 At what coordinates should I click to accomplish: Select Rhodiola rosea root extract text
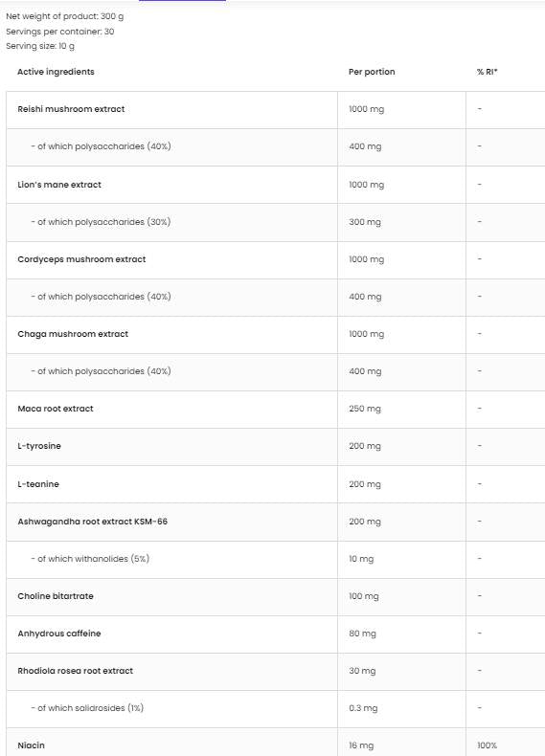pyautogui.click(x=76, y=671)
